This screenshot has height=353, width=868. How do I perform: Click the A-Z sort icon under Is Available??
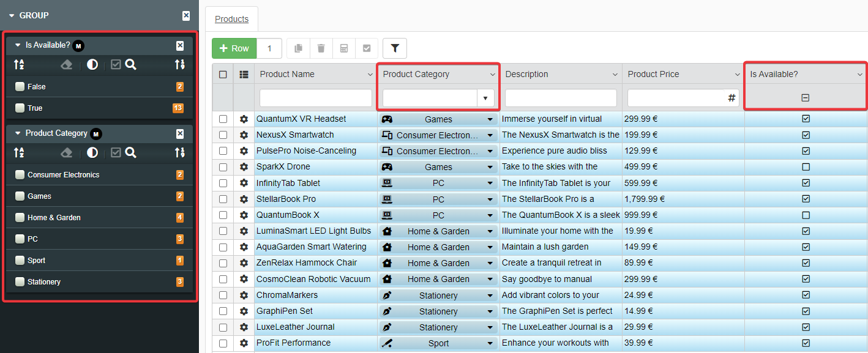click(x=19, y=65)
